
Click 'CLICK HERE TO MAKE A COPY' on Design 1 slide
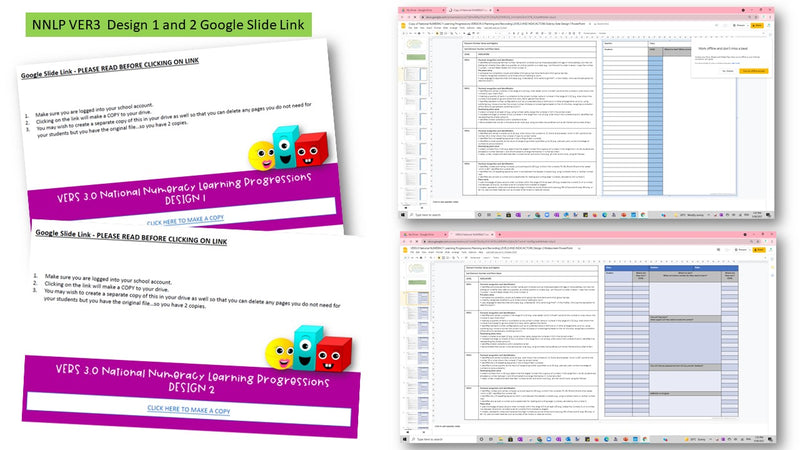coord(185,219)
